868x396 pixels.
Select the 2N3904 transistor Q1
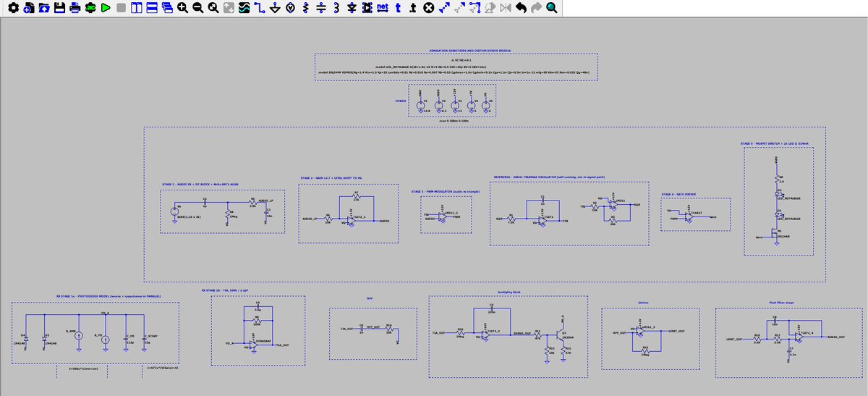tap(561, 336)
